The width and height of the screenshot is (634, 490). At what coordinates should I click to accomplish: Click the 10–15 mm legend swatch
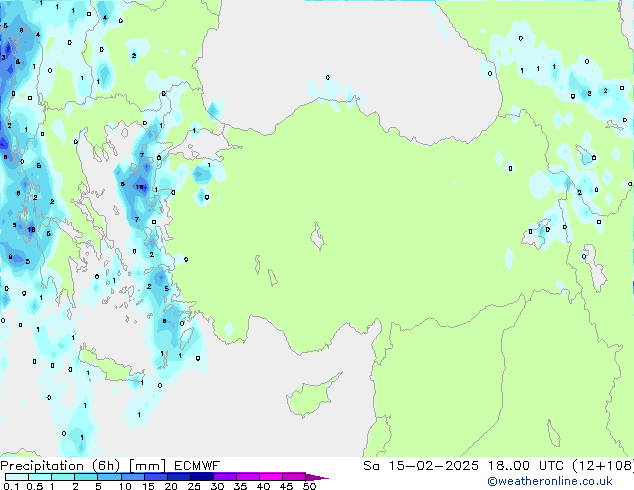coord(133,477)
